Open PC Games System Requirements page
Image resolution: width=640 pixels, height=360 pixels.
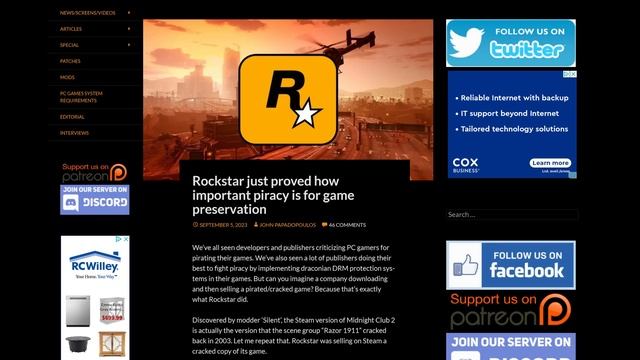[81, 97]
